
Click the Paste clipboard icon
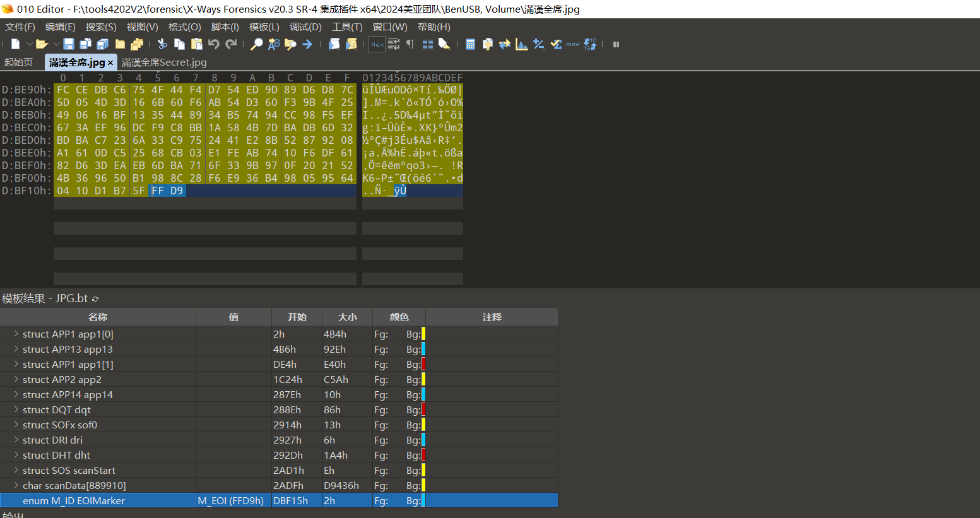pyautogui.click(x=196, y=44)
